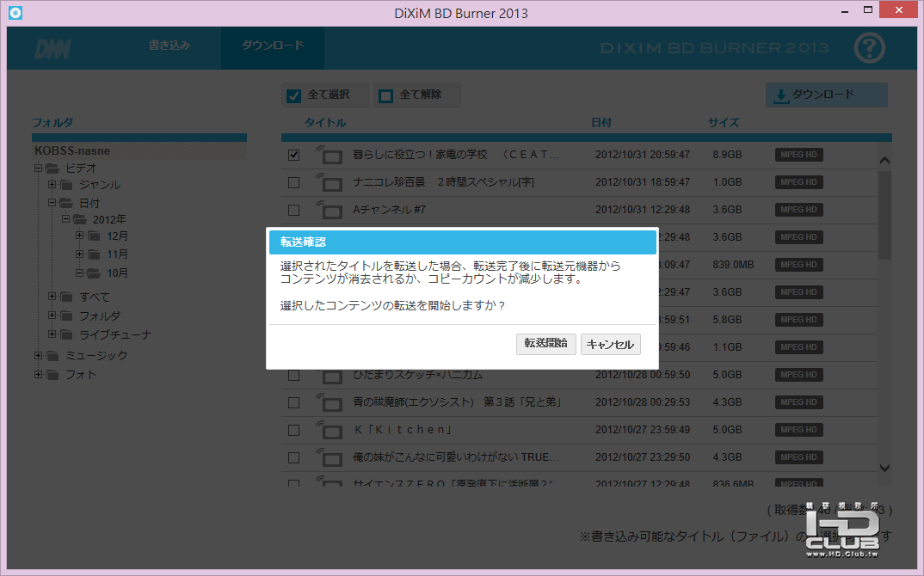Click the 転送開始 button in the dialog

[545, 344]
